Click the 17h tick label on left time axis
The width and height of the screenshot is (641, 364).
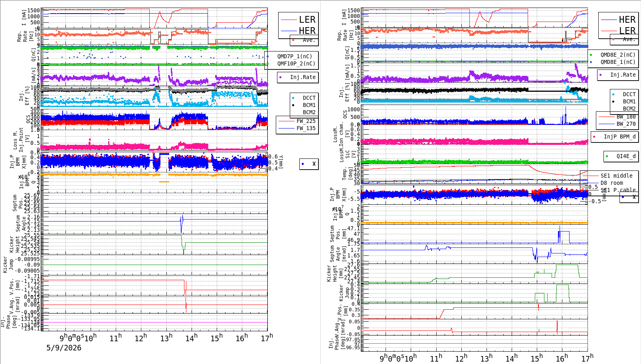pyautogui.click(x=267, y=338)
